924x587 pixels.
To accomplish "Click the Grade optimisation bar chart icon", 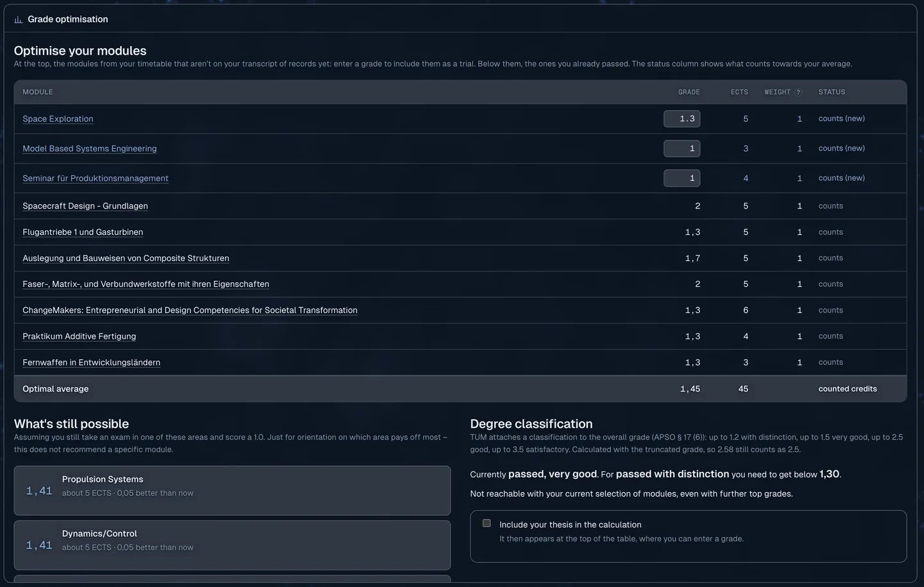I will tap(19, 20).
